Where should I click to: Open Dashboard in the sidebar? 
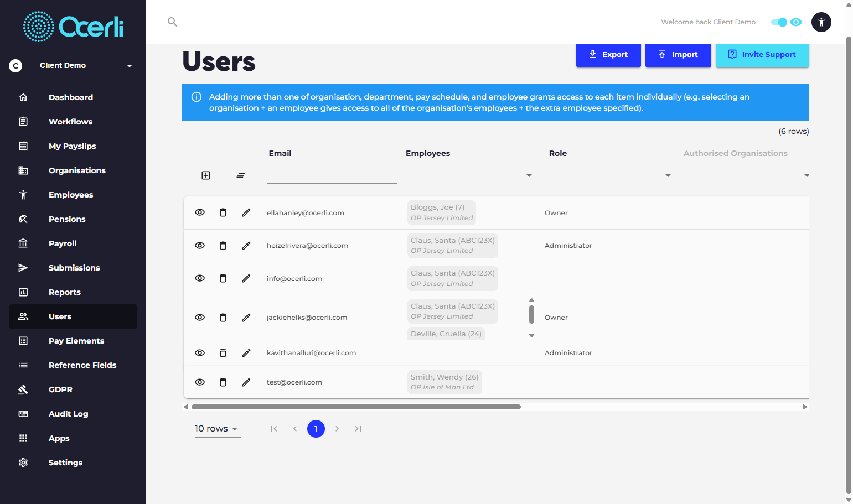[73, 97]
